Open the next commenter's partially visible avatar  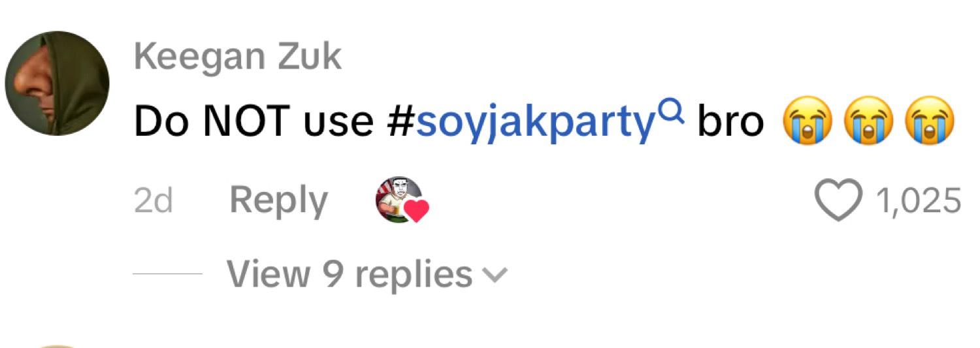pos(57,346)
